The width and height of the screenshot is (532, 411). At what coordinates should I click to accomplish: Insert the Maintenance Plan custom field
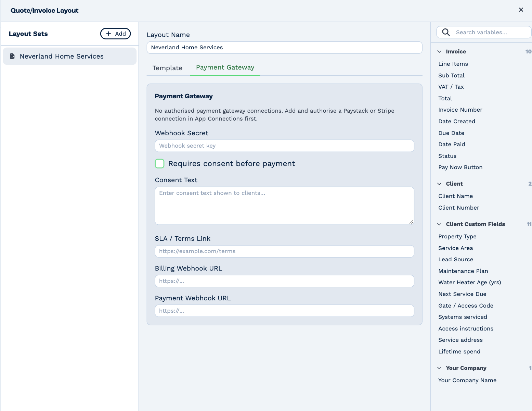pyautogui.click(x=463, y=271)
